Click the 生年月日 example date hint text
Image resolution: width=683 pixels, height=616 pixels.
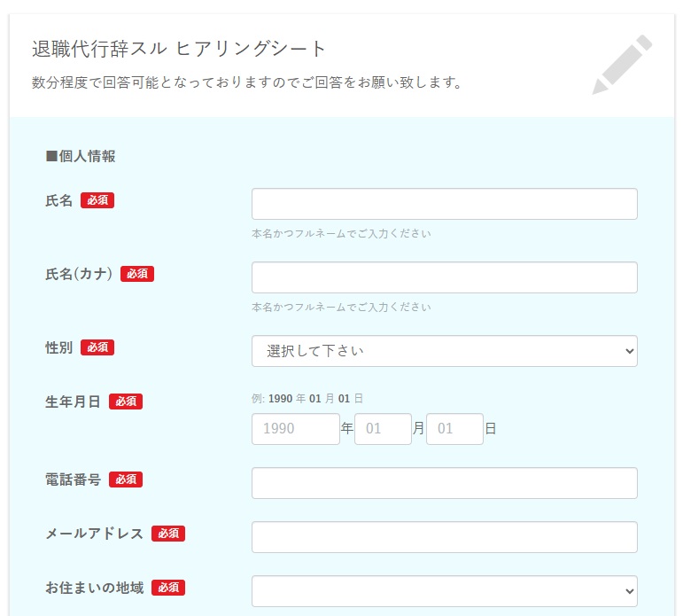(307, 398)
